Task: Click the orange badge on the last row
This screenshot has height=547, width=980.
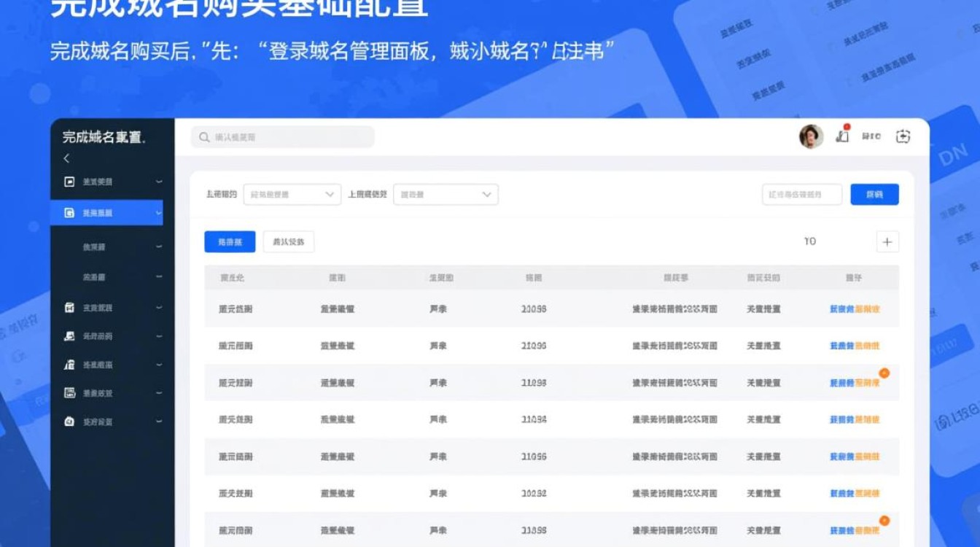Action: click(884, 521)
